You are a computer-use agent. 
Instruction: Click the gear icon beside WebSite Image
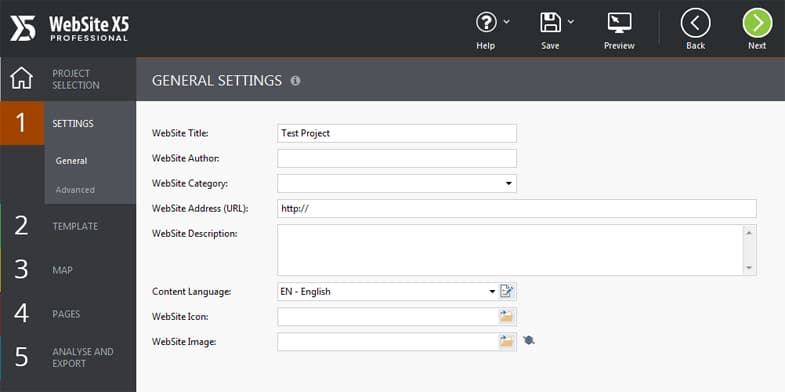coord(529,340)
